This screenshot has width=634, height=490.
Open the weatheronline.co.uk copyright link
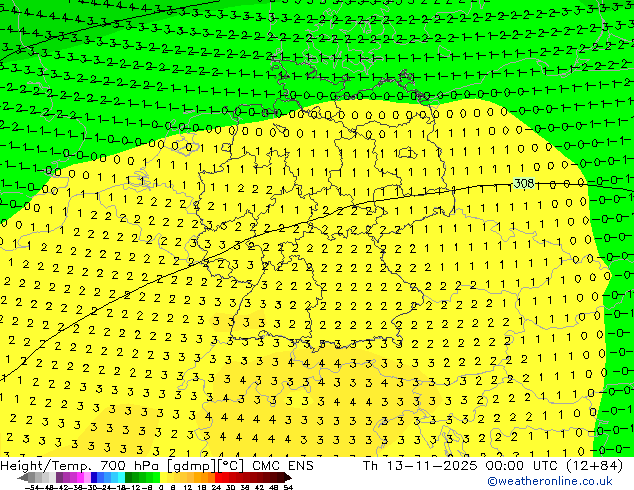pos(549,481)
